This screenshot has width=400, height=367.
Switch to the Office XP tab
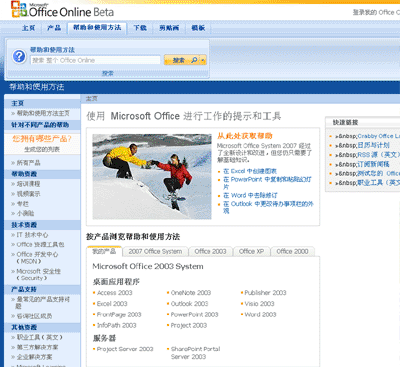251,251
